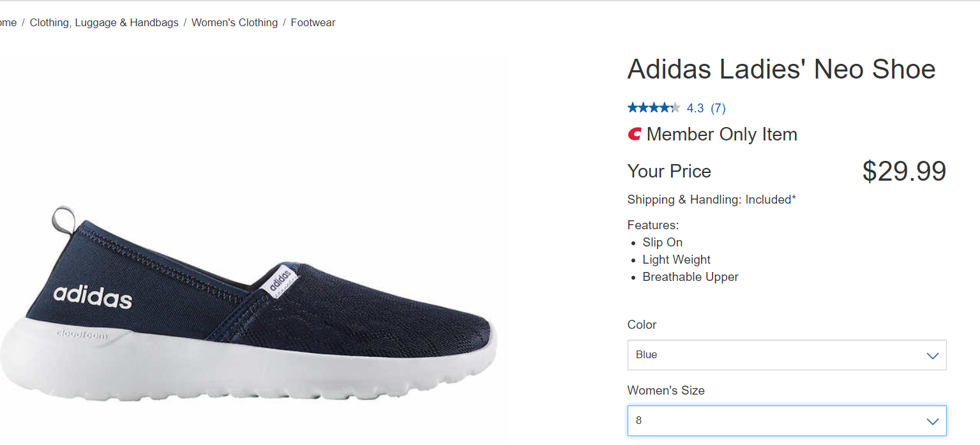Click the adidas tag on the shoe tongue
The height and width of the screenshot is (445, 980).
click(x=280, y=280)
